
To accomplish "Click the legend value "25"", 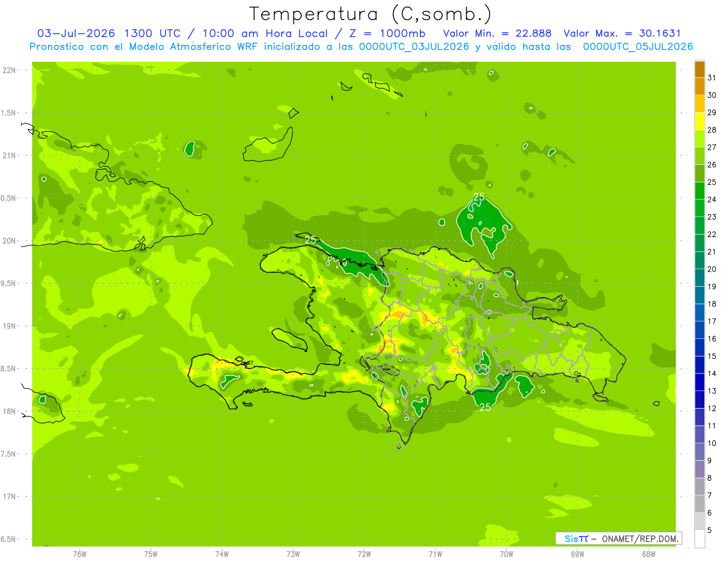I will [x=712, y=182].
